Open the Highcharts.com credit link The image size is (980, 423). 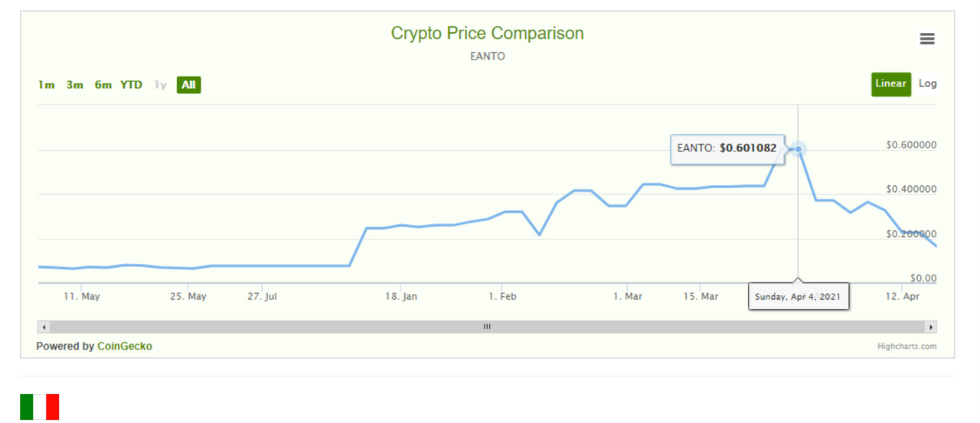906,347
